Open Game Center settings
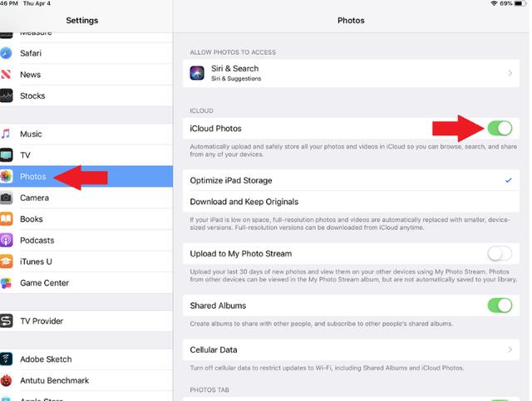This screenshot has height=401, width=532. pos(86,283)
